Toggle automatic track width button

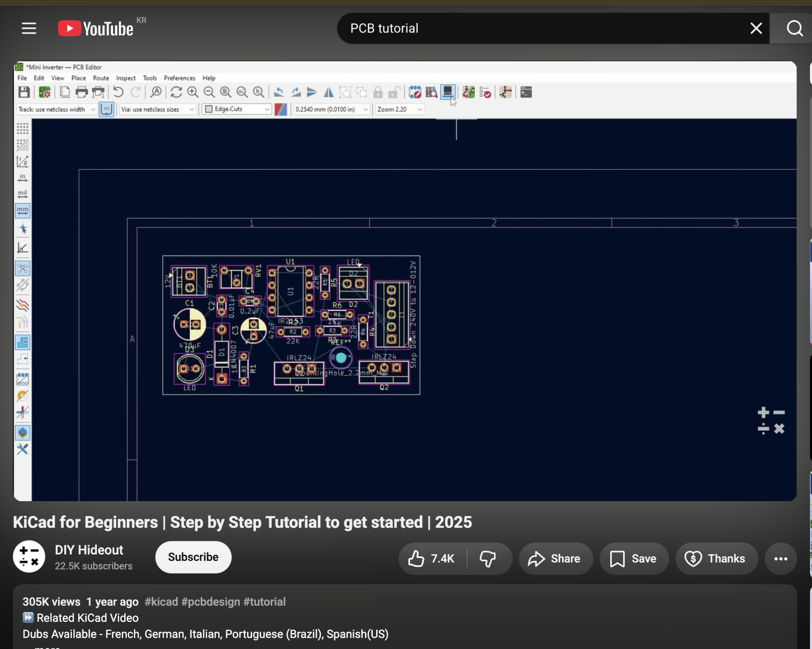106,109
